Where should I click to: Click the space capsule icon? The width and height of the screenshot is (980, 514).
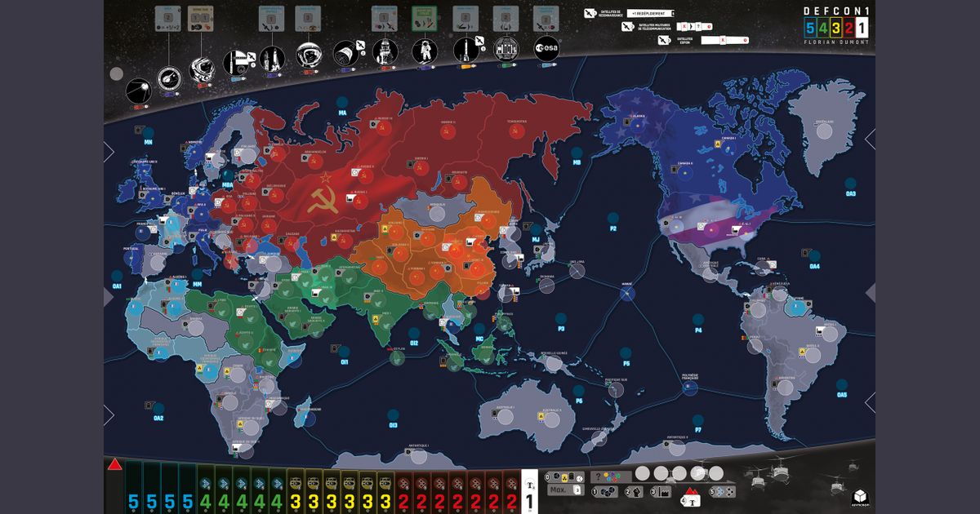[x=345, y=51]
